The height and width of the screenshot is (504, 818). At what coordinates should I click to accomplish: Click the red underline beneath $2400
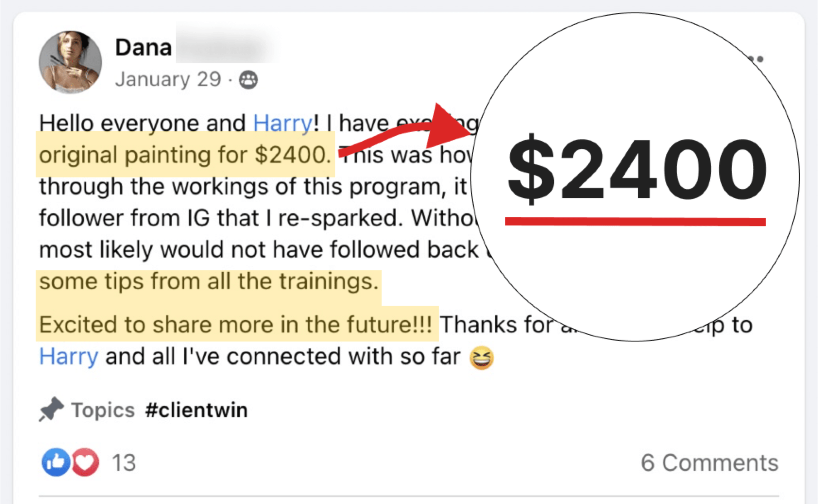click(635, 222)
